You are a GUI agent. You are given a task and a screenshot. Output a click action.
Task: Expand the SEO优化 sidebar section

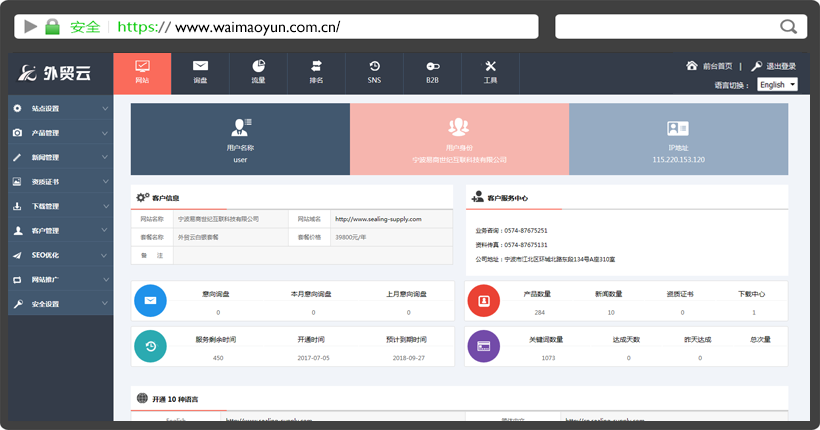pos(60,255)
